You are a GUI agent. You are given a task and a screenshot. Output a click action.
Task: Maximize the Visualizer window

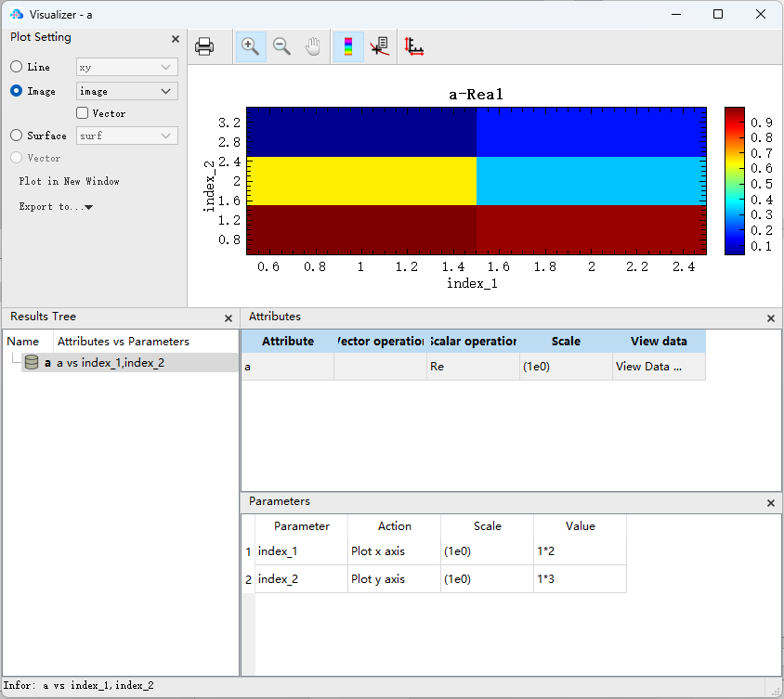tap(717, 14)
